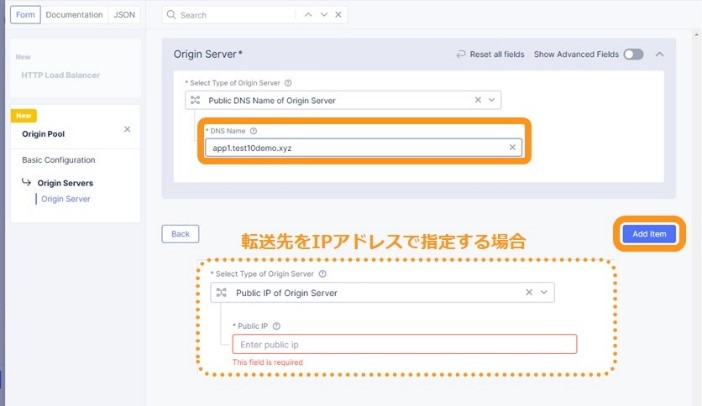
Task: Click the Add Item button
Action: (649, 234)
